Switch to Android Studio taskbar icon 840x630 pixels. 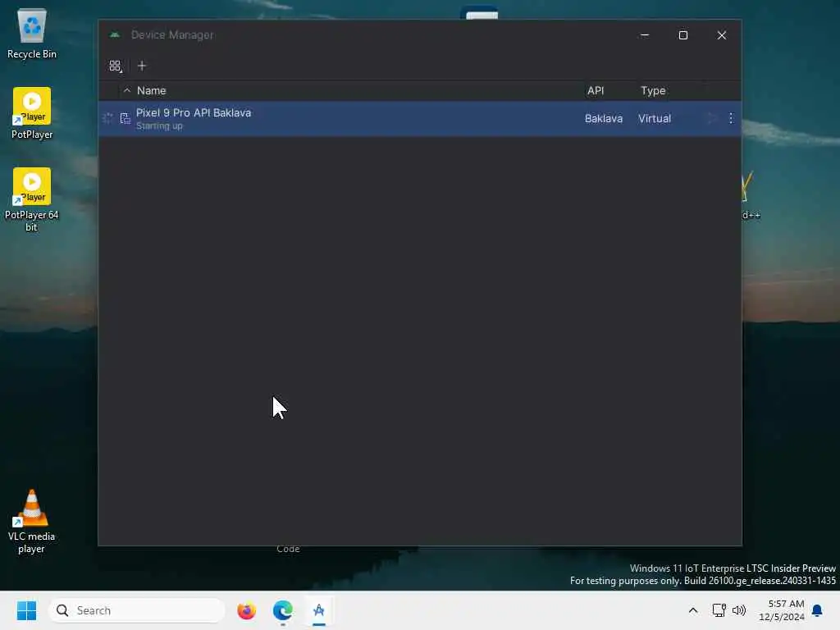[x=319, y=610]
